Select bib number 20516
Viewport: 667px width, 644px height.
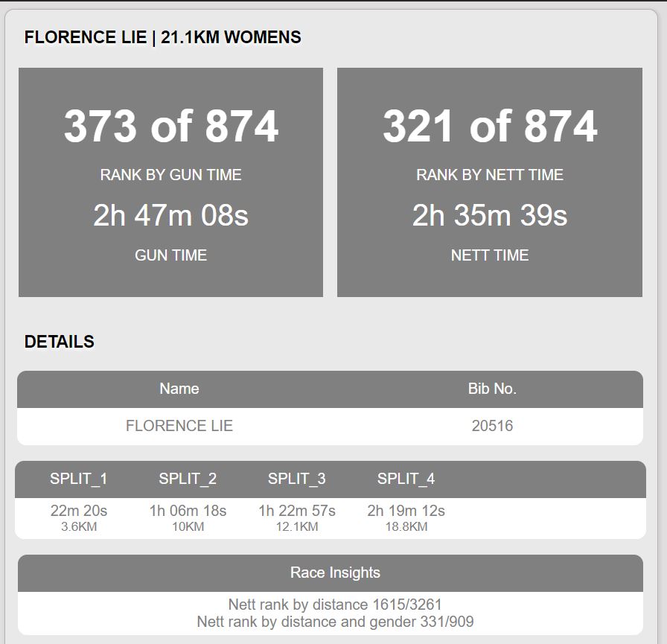click(x=492, y=426)
